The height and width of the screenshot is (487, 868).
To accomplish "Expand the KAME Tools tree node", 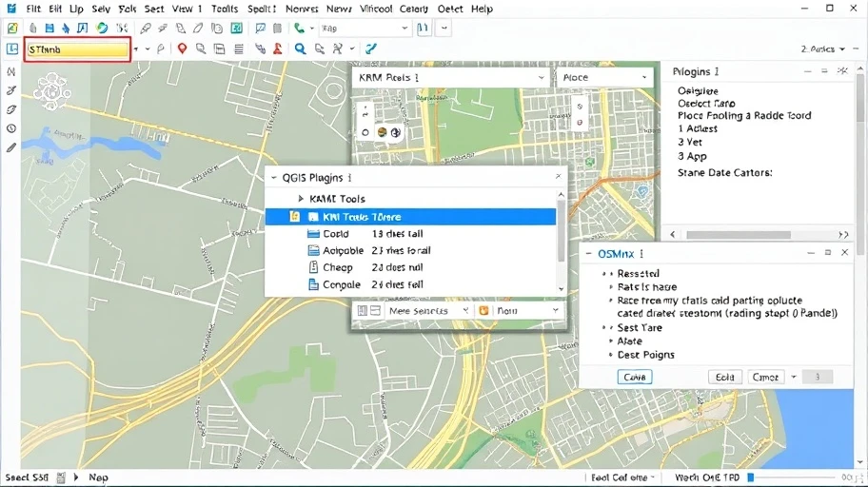I will tap(301, 199).
